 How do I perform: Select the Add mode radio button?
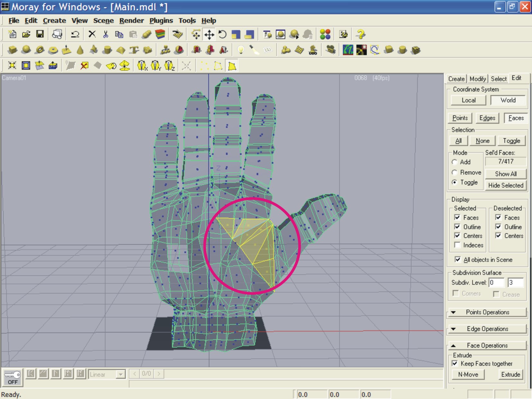455,162
